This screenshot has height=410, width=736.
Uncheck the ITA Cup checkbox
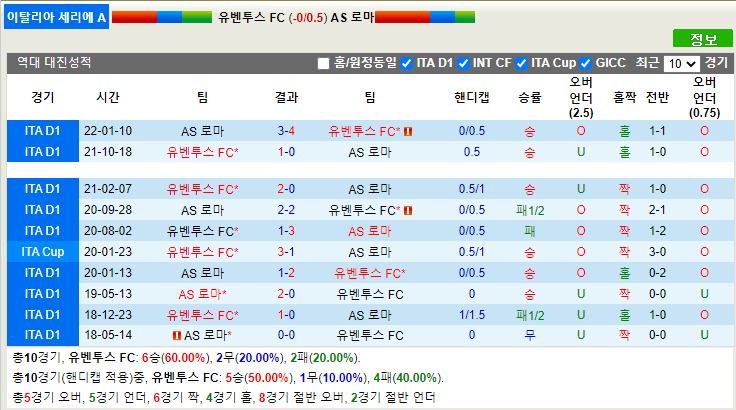[521, 63]
